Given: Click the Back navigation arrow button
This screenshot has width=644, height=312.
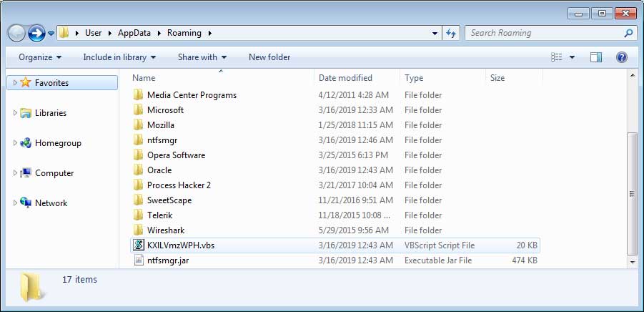Looking at the screenshot, I should (x=16, y=33).
